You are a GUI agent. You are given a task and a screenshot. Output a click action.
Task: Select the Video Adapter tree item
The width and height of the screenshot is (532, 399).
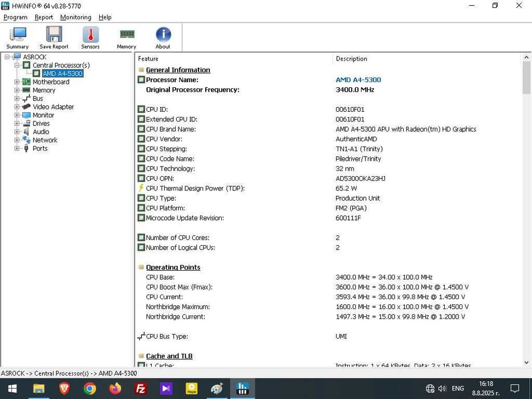(53, 107)
